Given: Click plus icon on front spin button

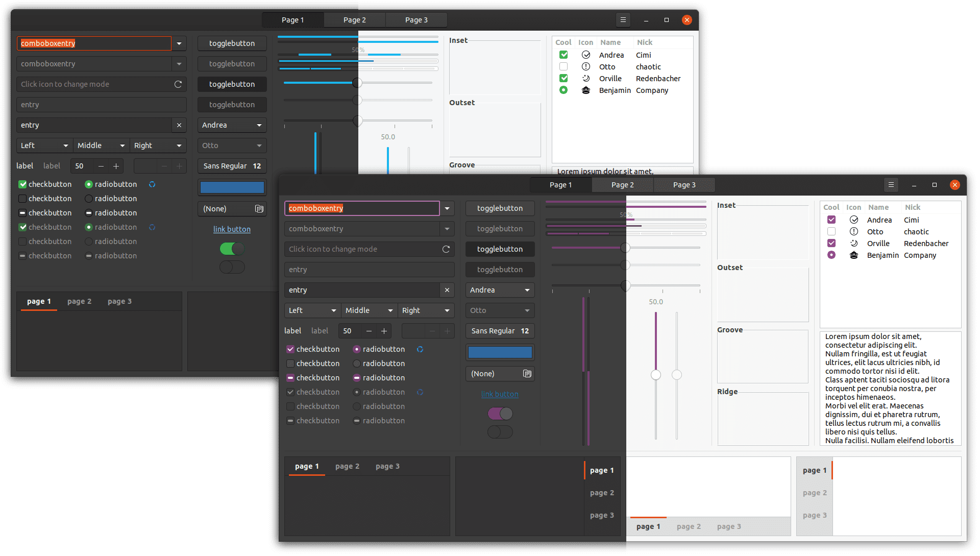Looking at the screenshot, I should click(x=384, y=331).
